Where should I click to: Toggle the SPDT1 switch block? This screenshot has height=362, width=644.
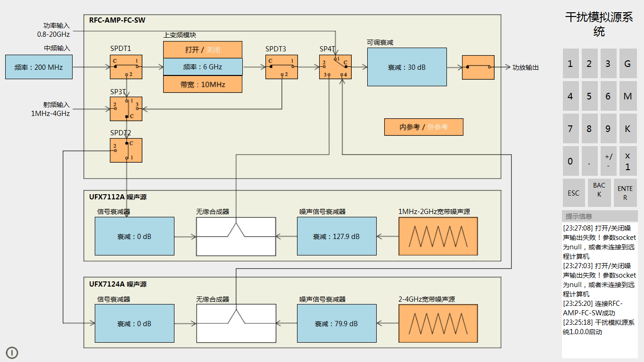126,67
